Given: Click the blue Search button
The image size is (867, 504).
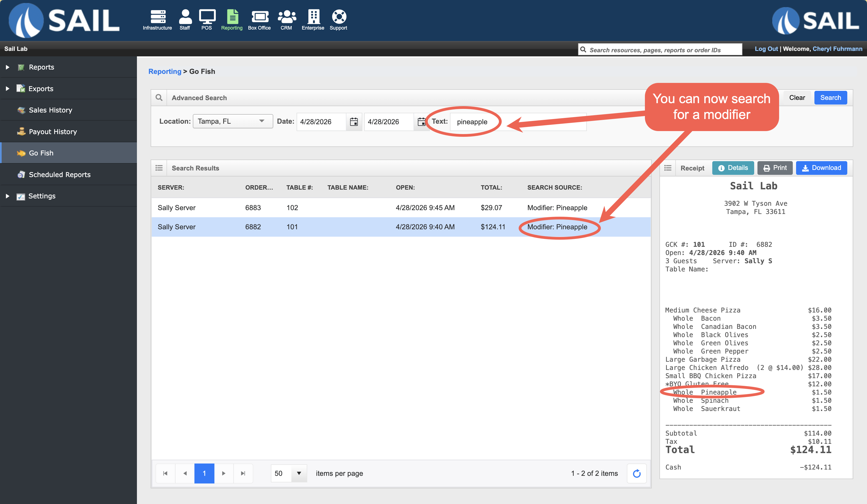Looking at the screenshot, I should (830, 98).
